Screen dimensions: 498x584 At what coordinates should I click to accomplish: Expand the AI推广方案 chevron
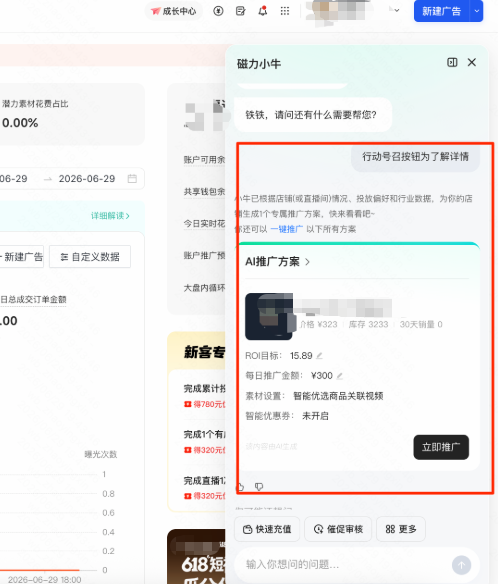307,262
